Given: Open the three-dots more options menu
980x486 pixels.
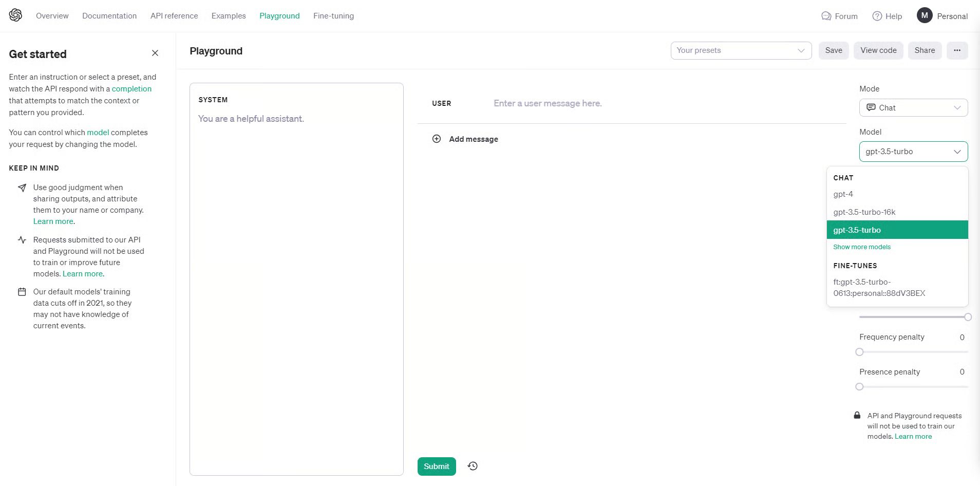Looking at the screenshot, I should pyautogui.click(x=957, y=50).
